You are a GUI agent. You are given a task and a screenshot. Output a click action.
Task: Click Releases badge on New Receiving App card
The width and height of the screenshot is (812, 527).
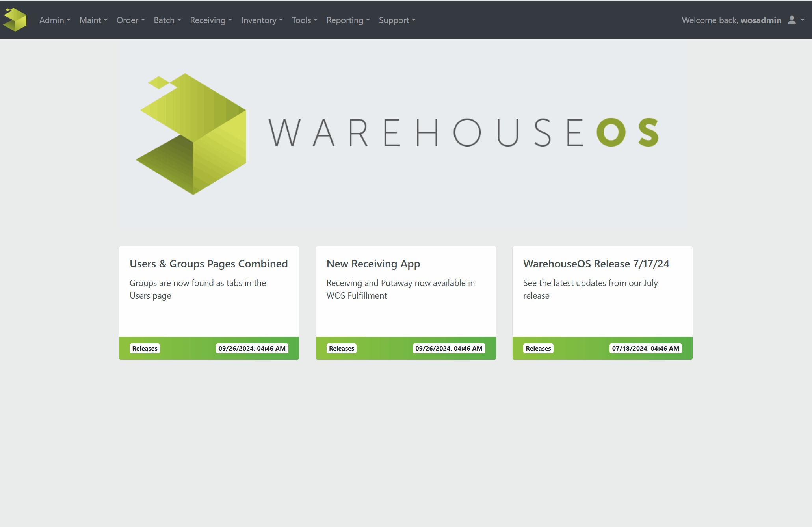tap(342, 348)
